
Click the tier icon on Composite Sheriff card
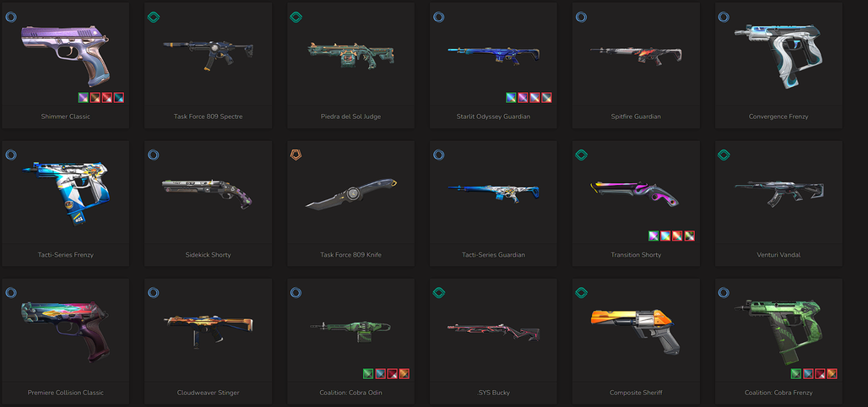point(581,292)
